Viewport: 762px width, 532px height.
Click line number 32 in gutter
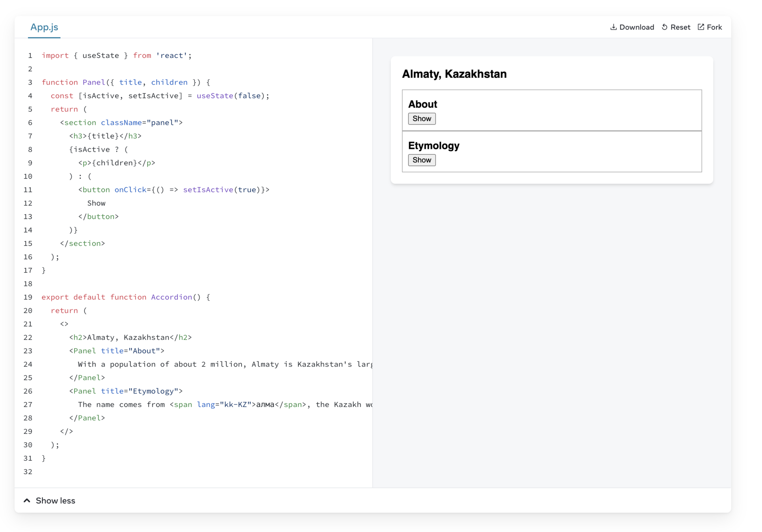click(x=28, y=472)
